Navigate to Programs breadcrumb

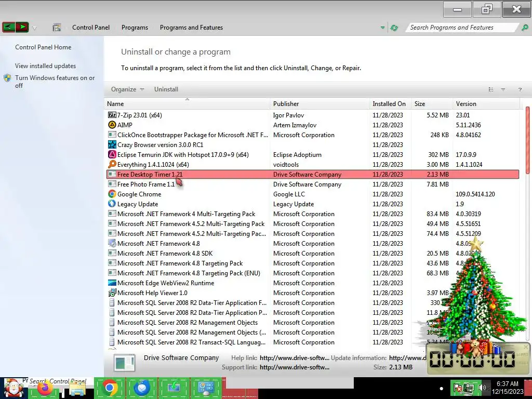tap(135, 28)
